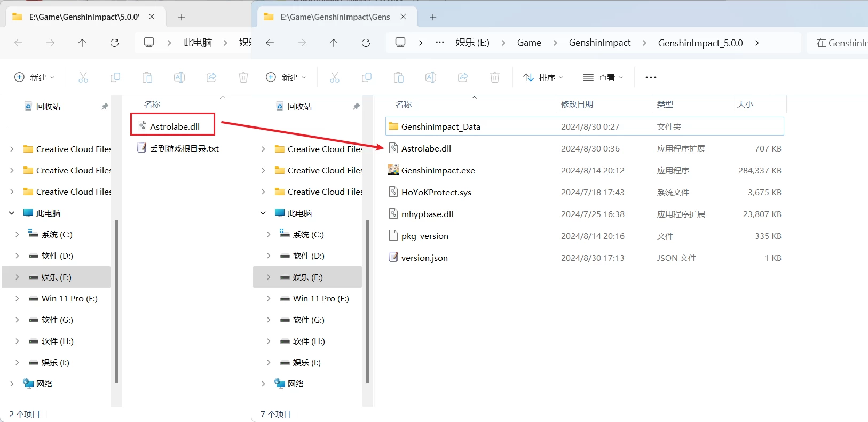Expand 网络 in right window sidebar
The image size is (868, 422).
coord(263,384)
